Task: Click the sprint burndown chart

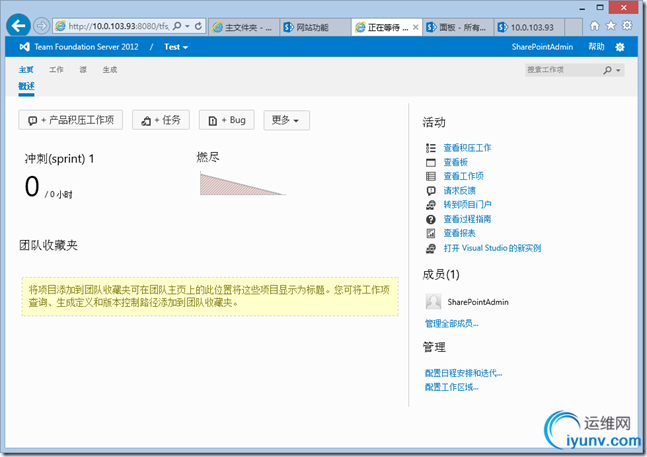Action: 243,183
